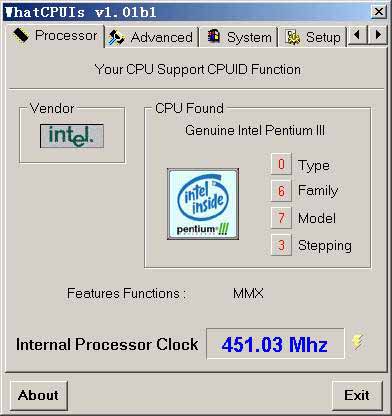Open the System tab
The image size is (392, 416).
pos(238,37)
